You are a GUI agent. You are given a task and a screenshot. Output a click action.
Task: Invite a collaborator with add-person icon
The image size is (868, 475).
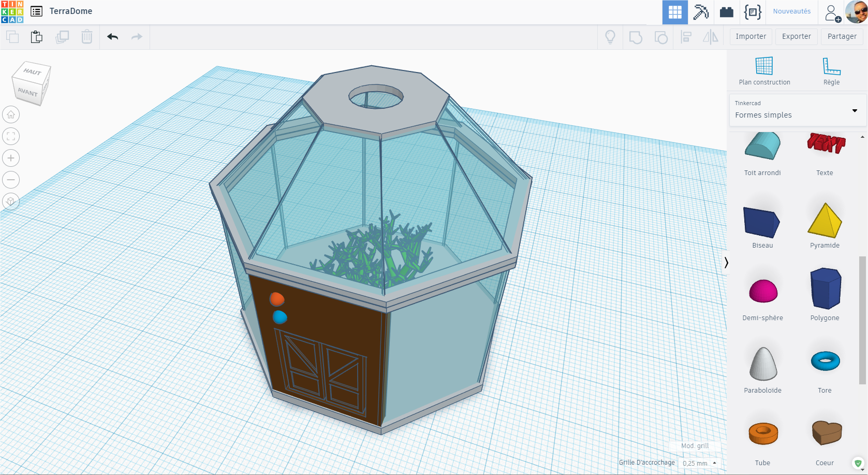832,13
